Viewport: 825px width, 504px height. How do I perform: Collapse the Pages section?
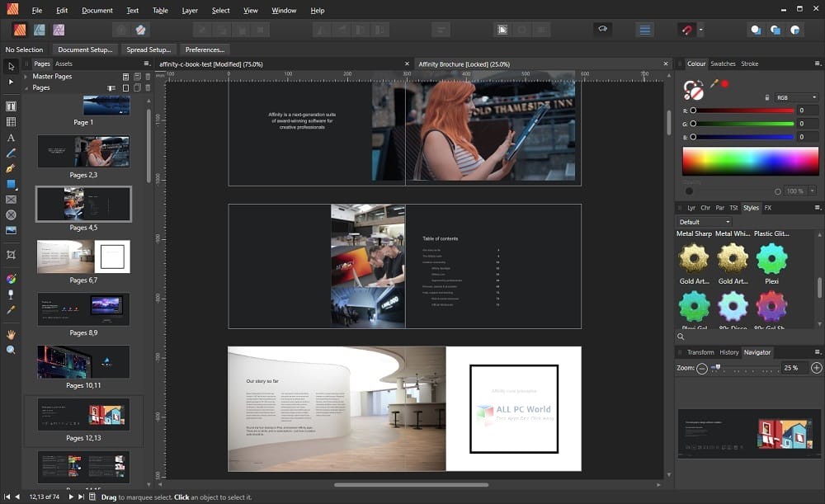click(26, 88)
